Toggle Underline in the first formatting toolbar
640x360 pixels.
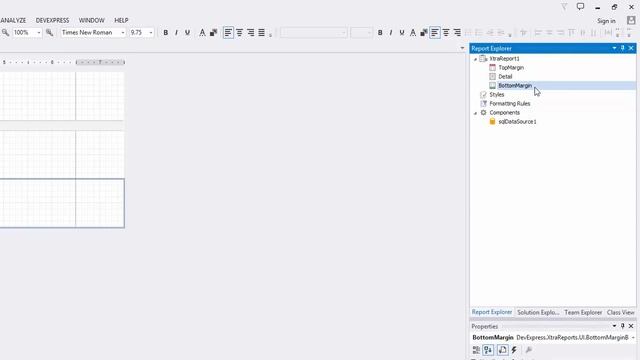(x=187, y=33)
